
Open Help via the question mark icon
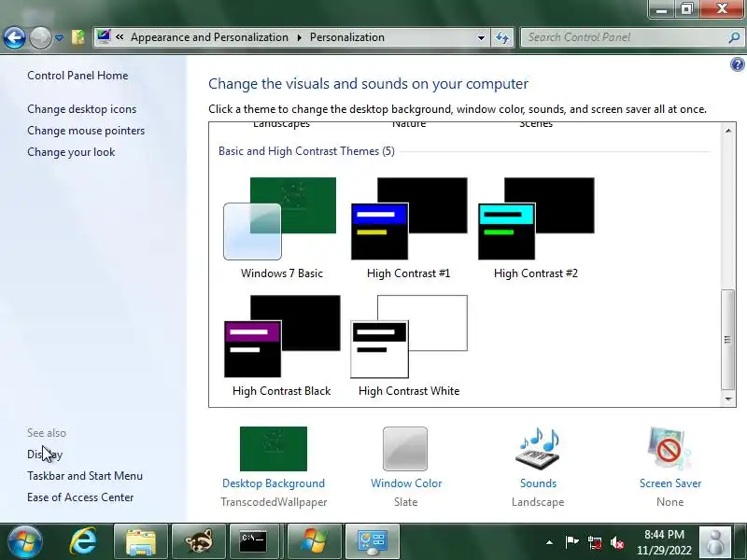coord(737,64)
